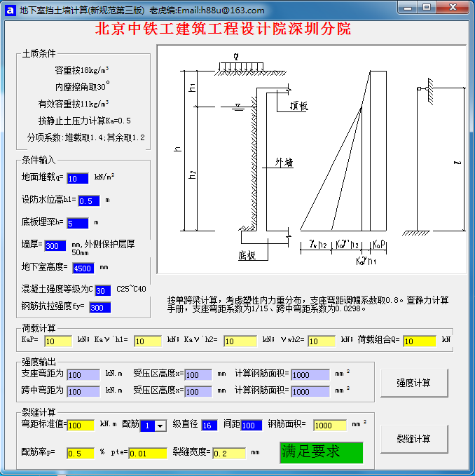Image resolution: width=475 pixels, height=476 pixels.
Task: Click 受压区高度x field in 跨中 row
Action: 198,392
